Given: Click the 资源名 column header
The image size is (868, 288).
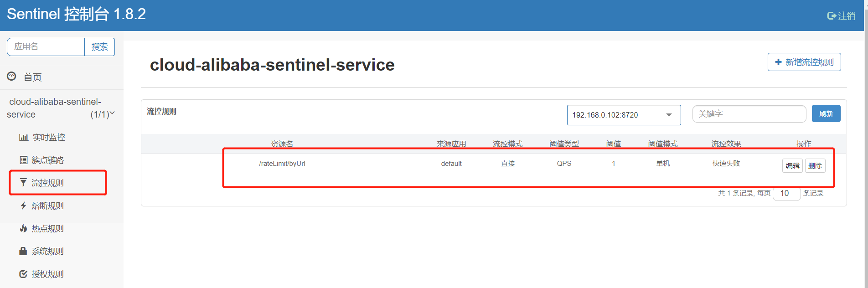Looking at the screenshot, I should (x=282, y=144).
